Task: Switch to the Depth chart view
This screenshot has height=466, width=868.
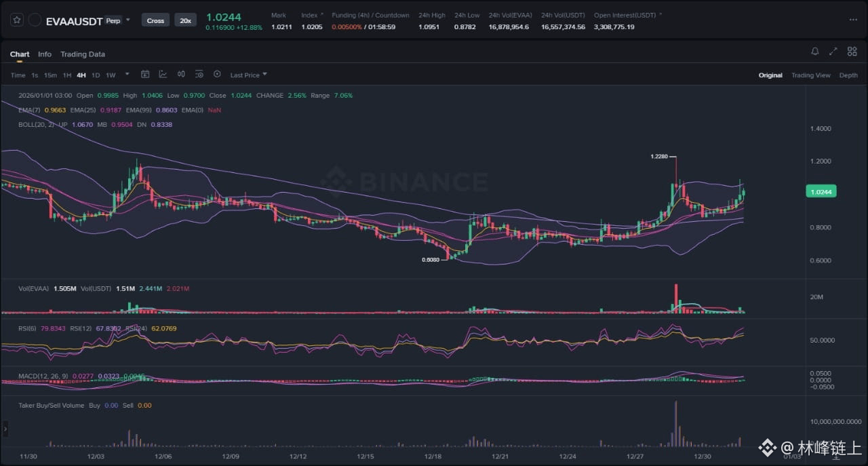Action: tap(848, 75)
